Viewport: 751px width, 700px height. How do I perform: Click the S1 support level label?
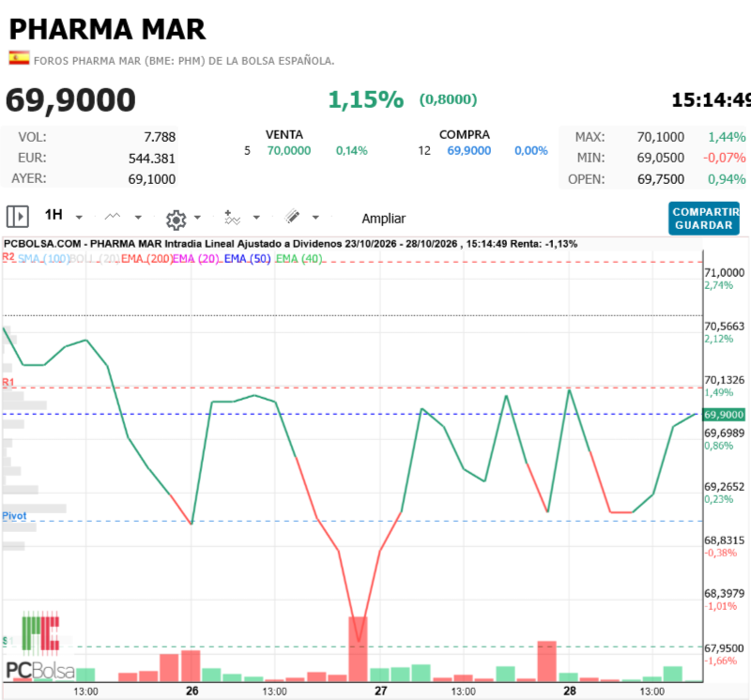point(8,641)
